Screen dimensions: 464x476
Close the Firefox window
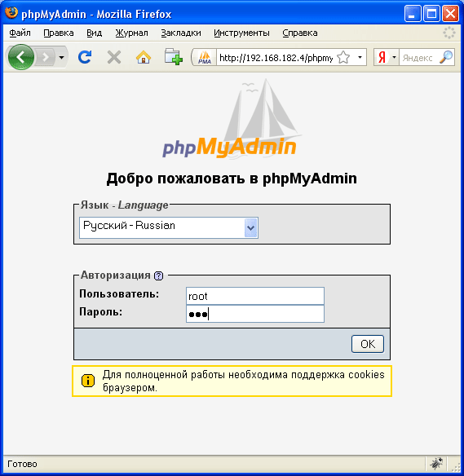[x=450, y=14]
